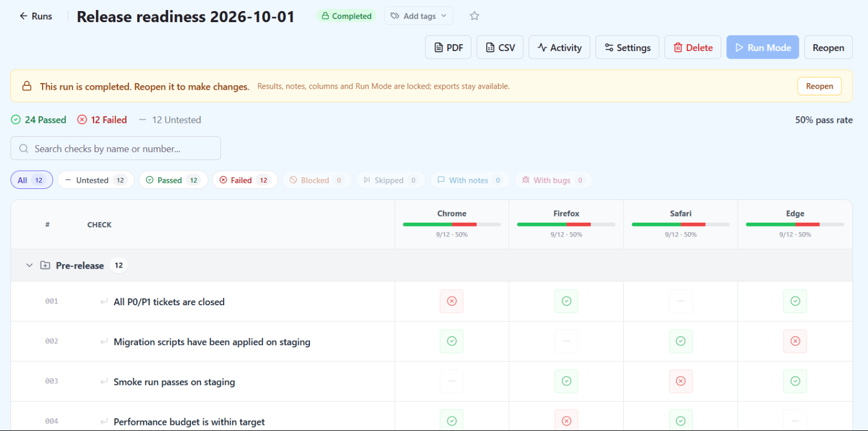Click failed Edge result for check 002
The width and height of the screenshot is (868, 431).
(795, 341)
